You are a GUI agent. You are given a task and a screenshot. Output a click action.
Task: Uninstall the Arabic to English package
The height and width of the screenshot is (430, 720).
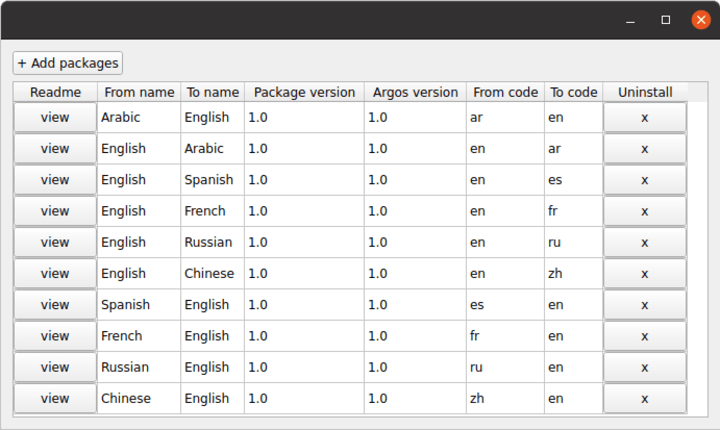[645, 118]
